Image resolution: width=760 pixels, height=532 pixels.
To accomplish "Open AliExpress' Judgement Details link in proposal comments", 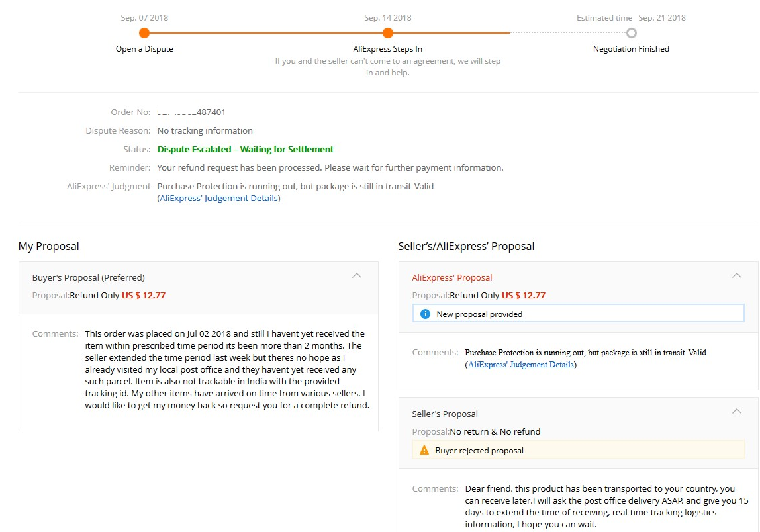I will (x=520, y=365).
